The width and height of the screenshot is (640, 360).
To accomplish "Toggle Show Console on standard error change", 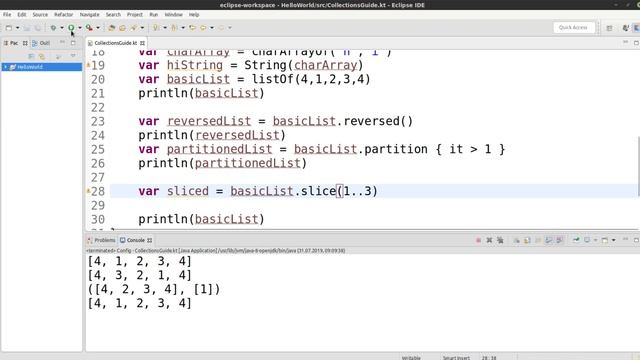I will coord(560,240).
